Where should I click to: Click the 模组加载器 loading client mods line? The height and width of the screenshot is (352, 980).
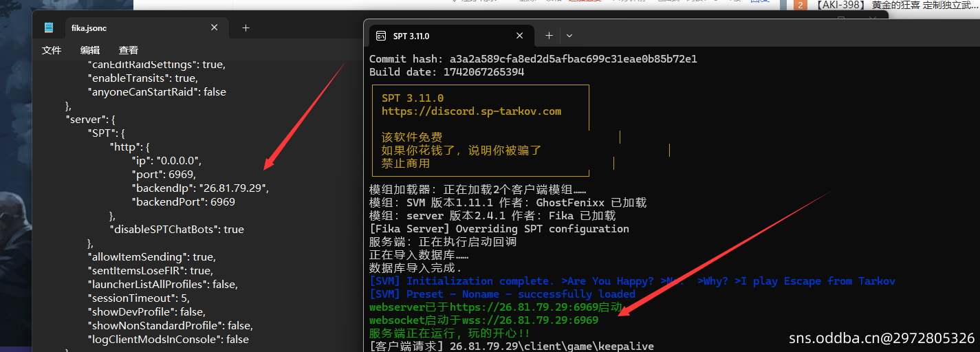(x=478, y=190)
